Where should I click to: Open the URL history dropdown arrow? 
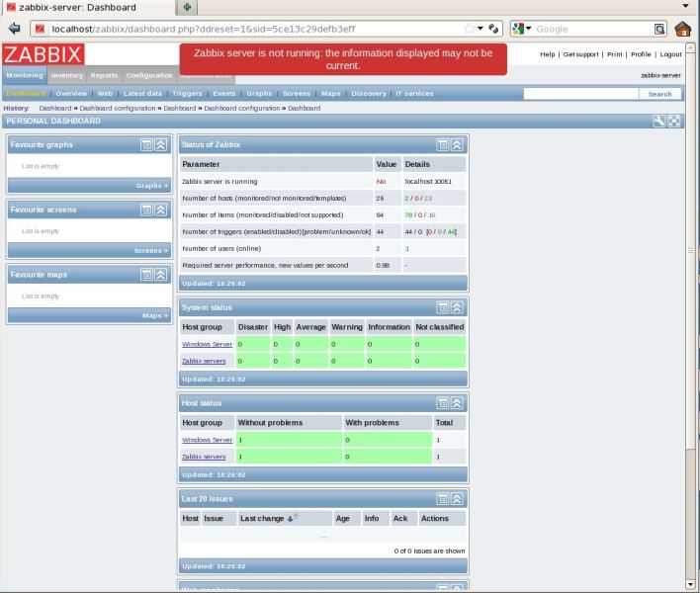(481, 28)
